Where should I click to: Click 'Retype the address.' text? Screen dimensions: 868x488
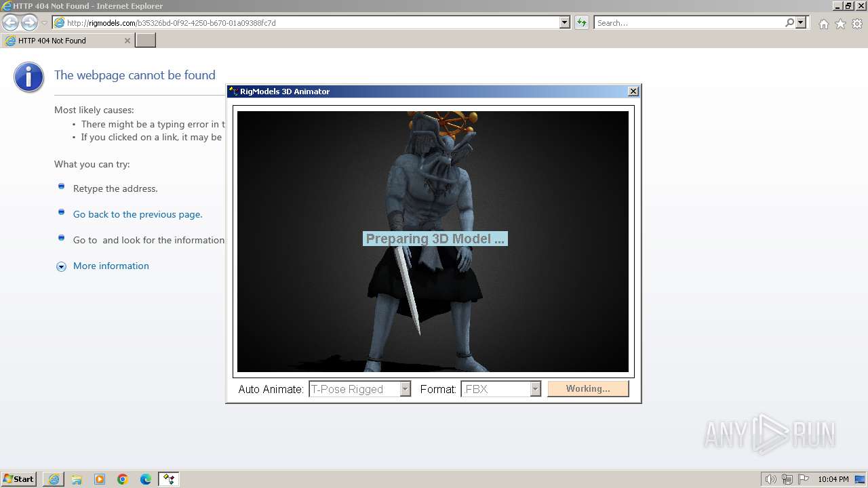115,188
